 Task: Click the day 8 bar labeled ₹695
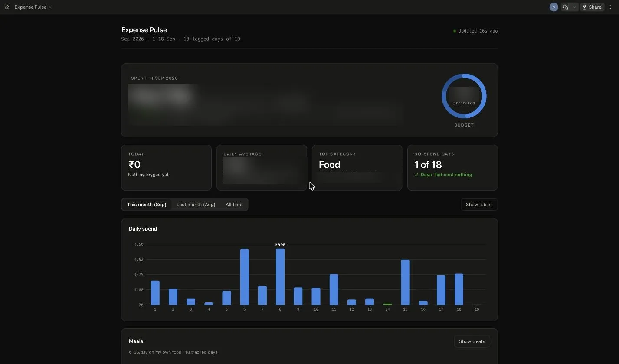tap(280, 276)
